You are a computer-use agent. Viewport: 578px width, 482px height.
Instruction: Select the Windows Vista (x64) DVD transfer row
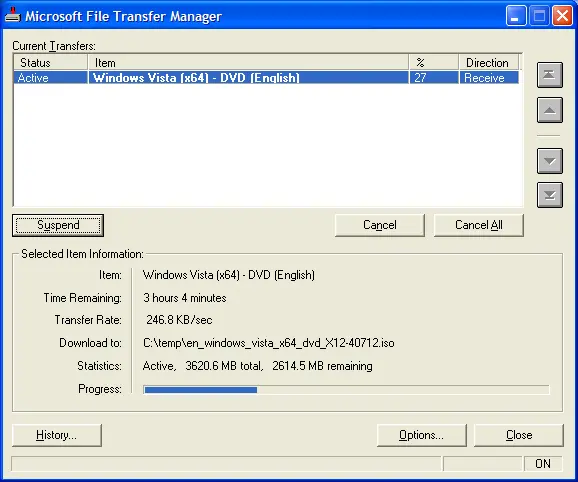(x=266, y=78)
